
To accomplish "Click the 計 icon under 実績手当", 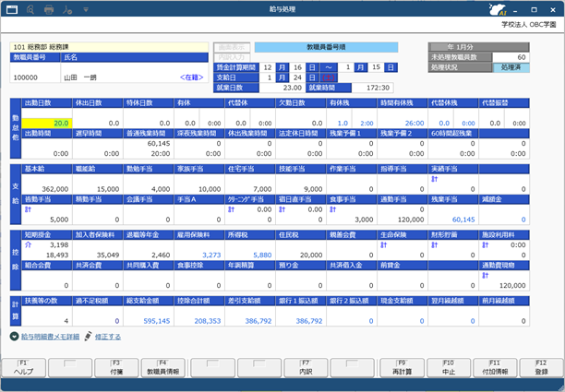I will pos(434,179).
